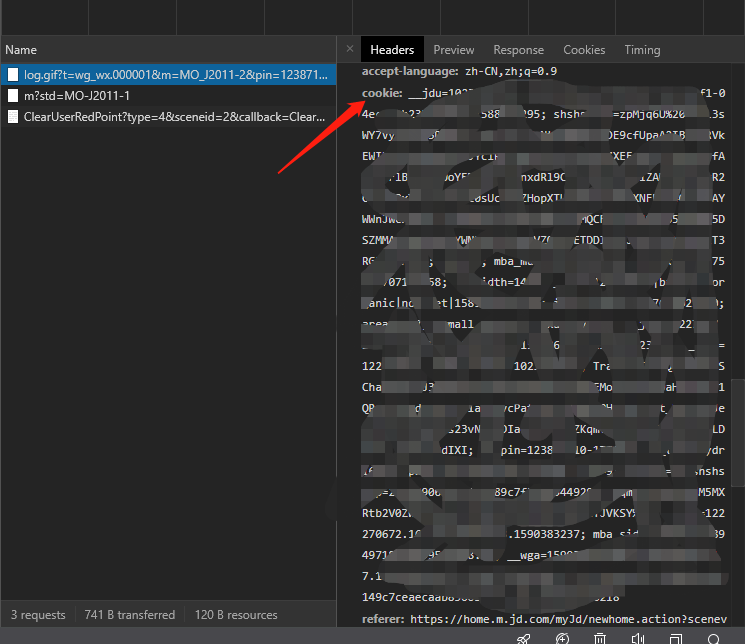This screenshot has width=745, height=644.
Task: Open the Timing tab
Action: pos(642,50)
